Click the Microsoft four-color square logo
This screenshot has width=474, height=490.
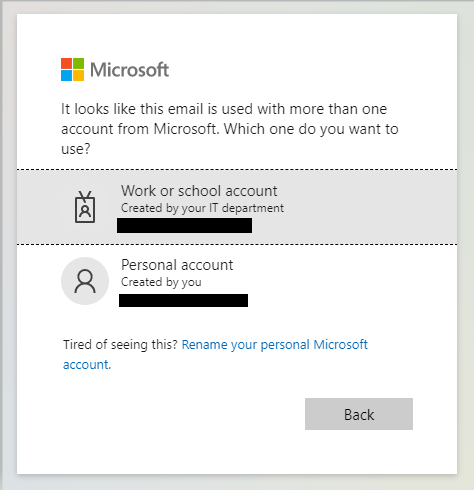click(x=72, y=69)
